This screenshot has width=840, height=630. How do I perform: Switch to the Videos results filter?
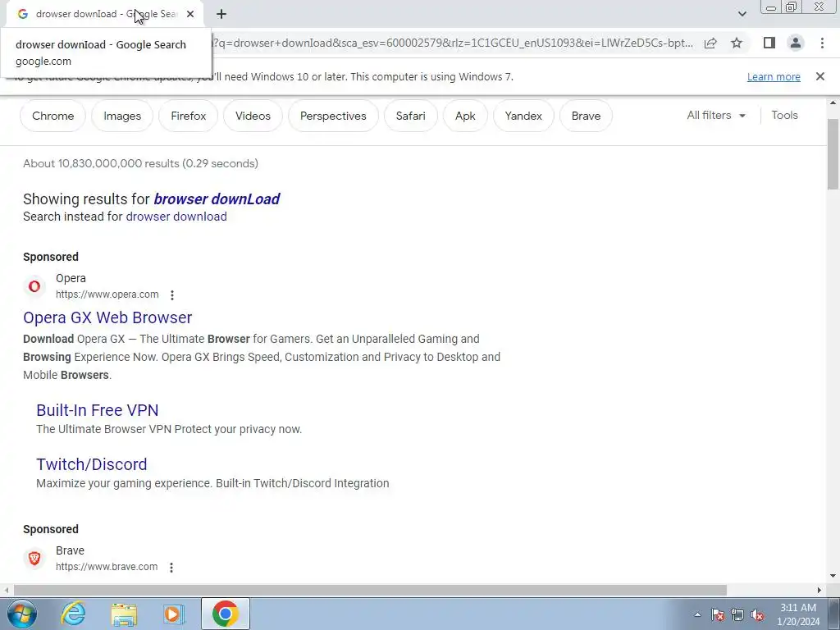pyautogui.click(x=253, y=116)
